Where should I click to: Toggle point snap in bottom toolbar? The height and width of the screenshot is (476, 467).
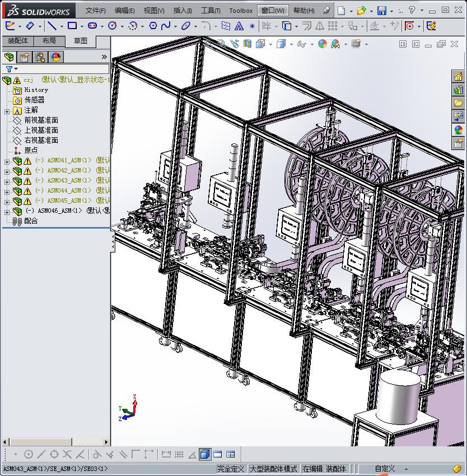[x=16, y=454]
